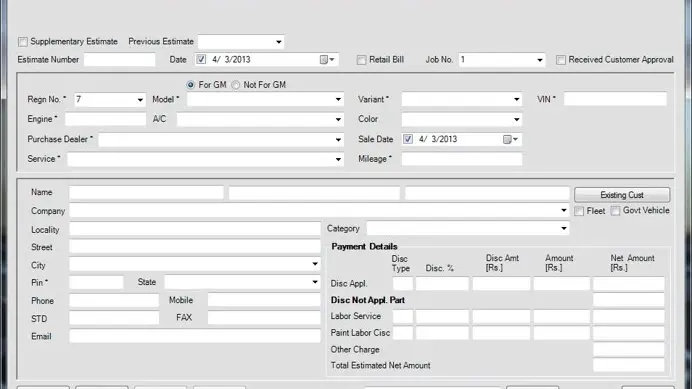The width and height of the screenshot is (692, 389).
Task: Click Disc Not Appl. Part Net Amount field
Action: click(628, 300)
